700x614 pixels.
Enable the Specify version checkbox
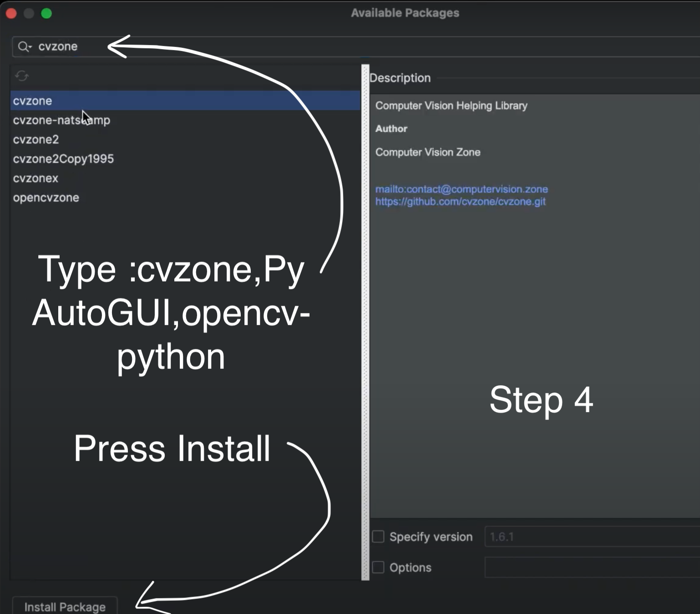tap(378, 537)
